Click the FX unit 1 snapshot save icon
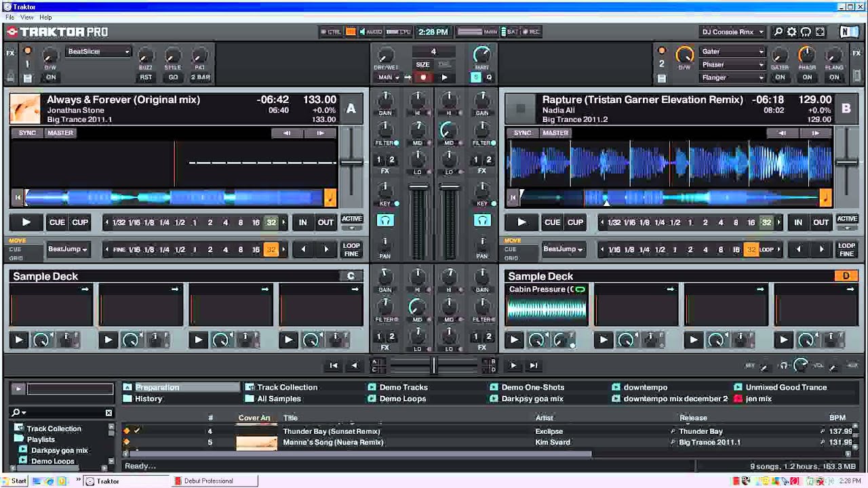Screen dimensions: 868x488 27,78
